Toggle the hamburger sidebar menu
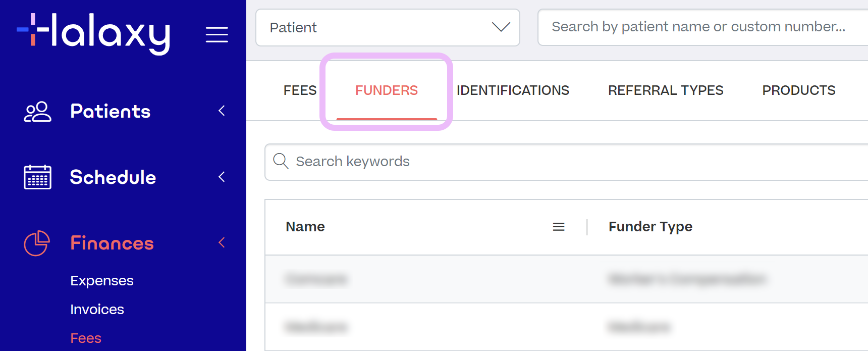Viewport: 868px width, 351px height. pos(216,34)
